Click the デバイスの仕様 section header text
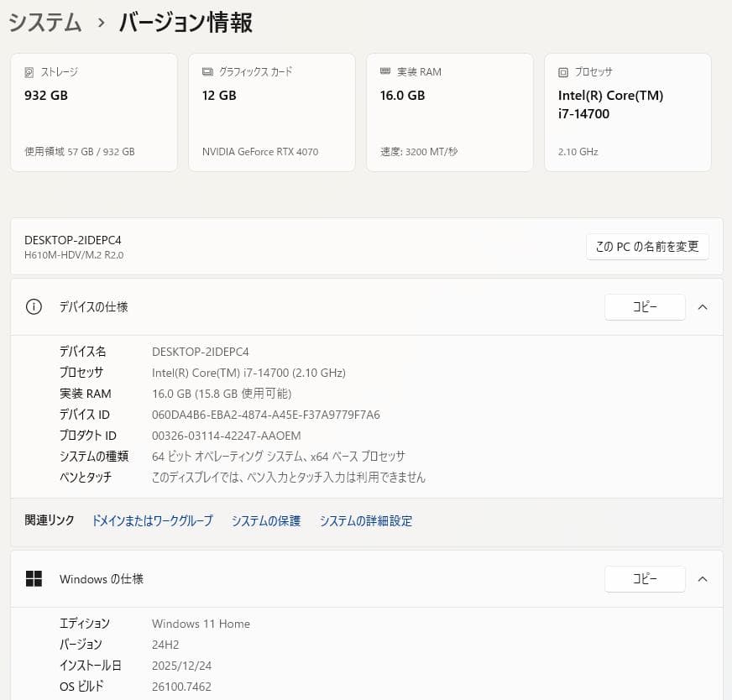Screen dimensions: 732x700 [x=94, y=307]
